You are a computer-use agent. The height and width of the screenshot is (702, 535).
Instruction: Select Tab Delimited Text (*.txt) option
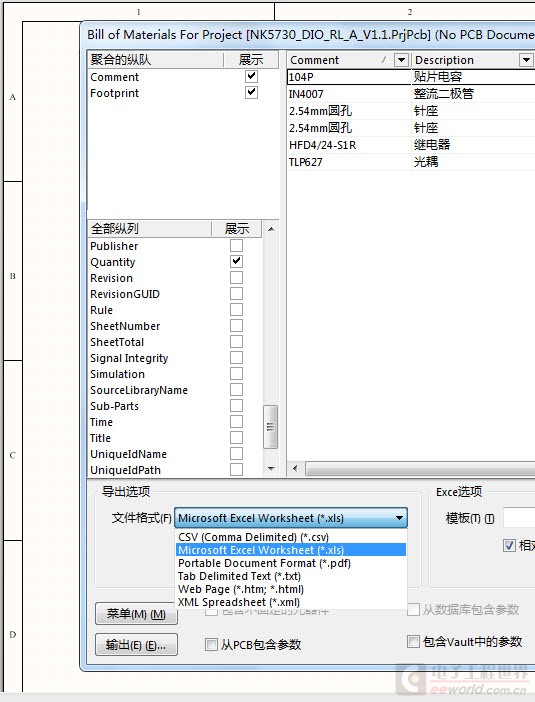point(291,576)
